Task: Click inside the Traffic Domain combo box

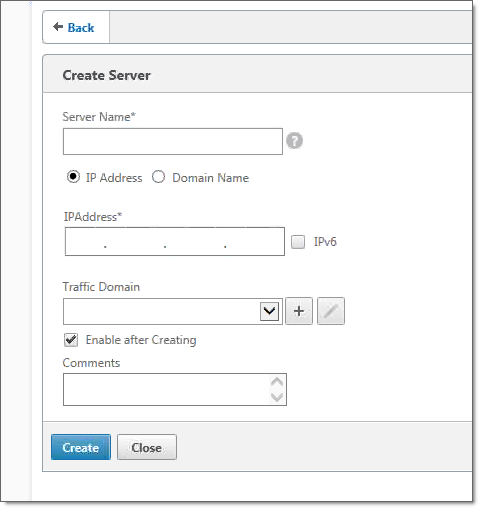Action: coord(173,311)
